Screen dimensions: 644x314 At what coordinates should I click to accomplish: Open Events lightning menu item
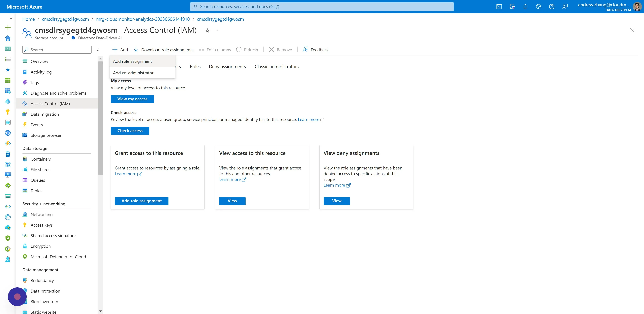pos(57,125)
